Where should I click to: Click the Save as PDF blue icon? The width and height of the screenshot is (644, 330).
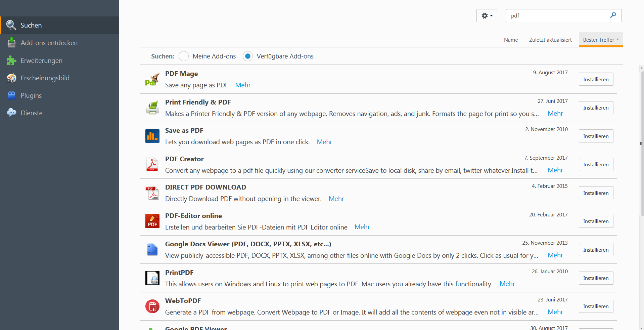(x=152, y=136)
